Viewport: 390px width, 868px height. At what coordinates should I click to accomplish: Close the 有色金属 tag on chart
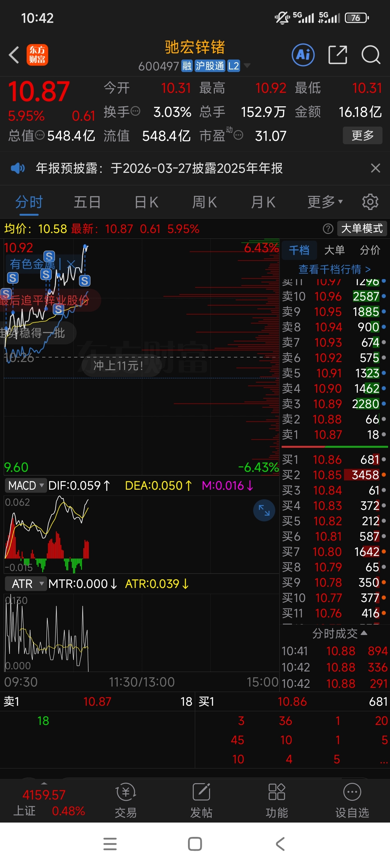click(71, 264)
